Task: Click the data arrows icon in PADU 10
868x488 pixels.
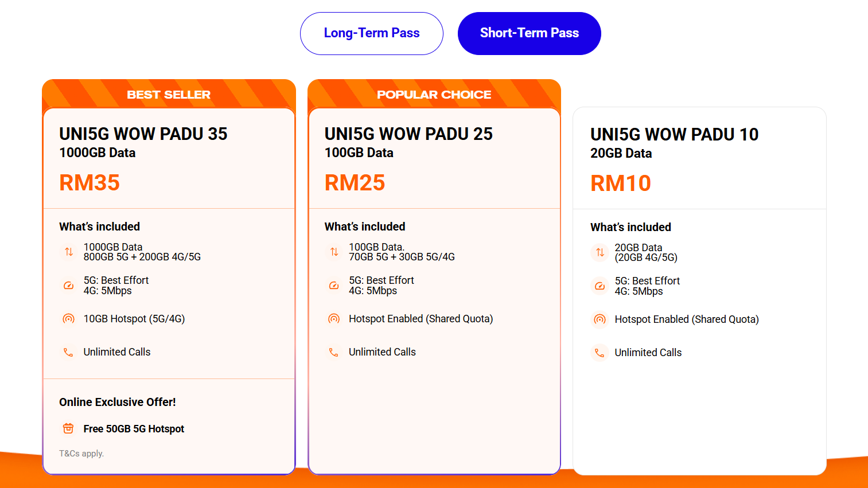Action: 600,252
